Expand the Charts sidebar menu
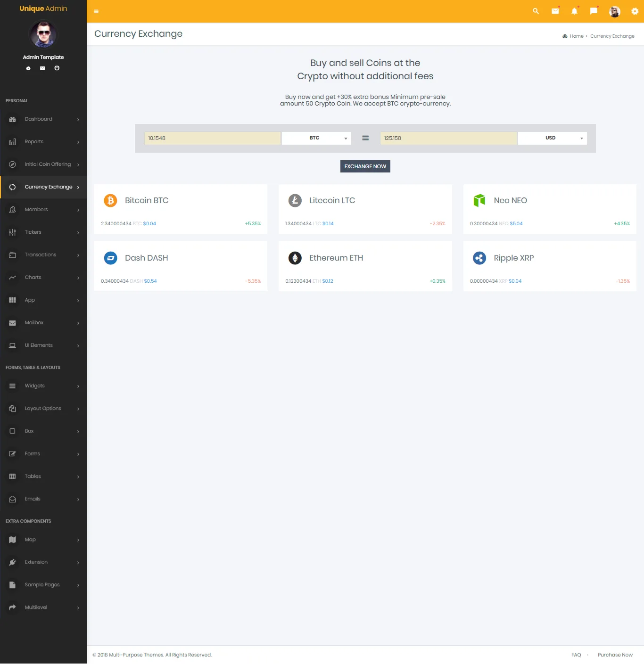Screen dimensions: 644x664 click(43, 277)
